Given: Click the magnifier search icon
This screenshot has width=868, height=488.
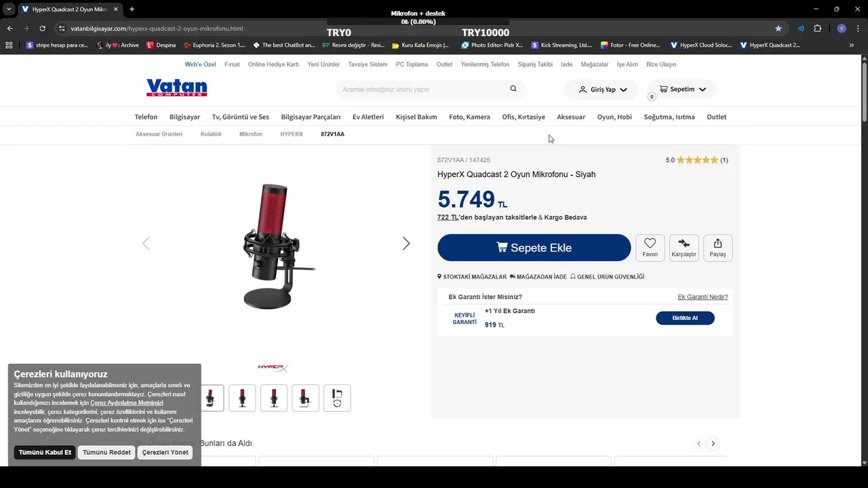Looking at the screenshot, I should coord(513,89).
